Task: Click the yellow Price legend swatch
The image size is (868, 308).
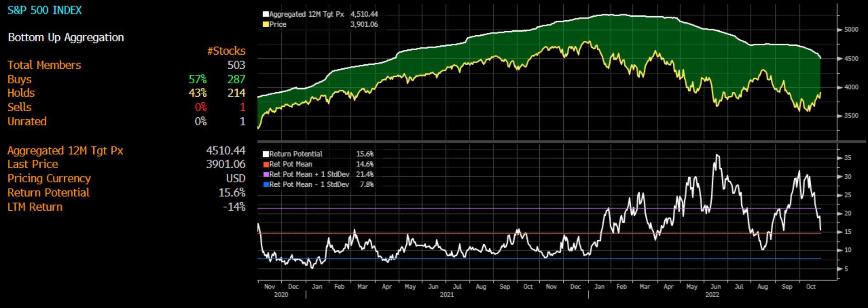Action: point(266,24)
